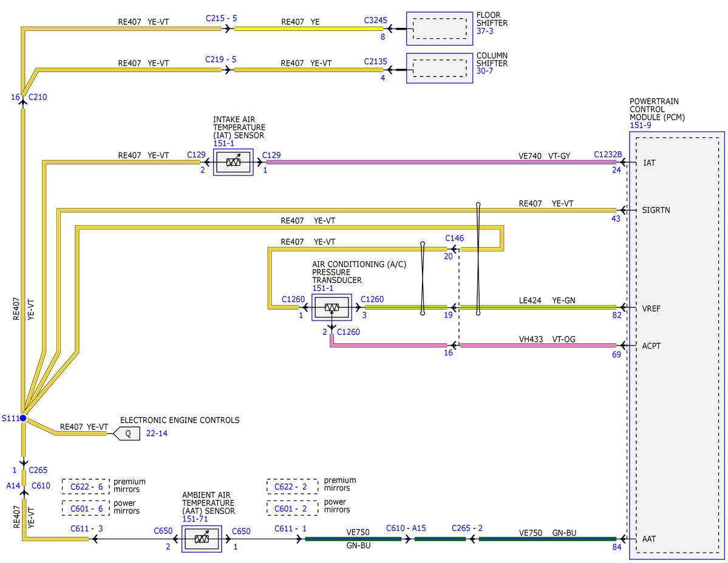Screen dimensions: 728x563
Task: Open the 22-14 Electronic Engine Controls link
Action: coord(157,434)
